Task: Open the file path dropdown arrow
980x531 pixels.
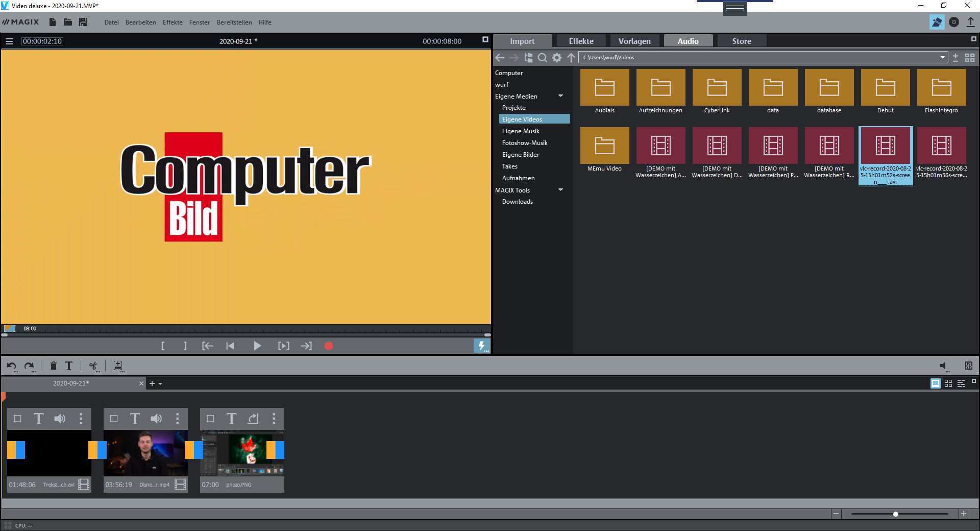Action: 942,58
